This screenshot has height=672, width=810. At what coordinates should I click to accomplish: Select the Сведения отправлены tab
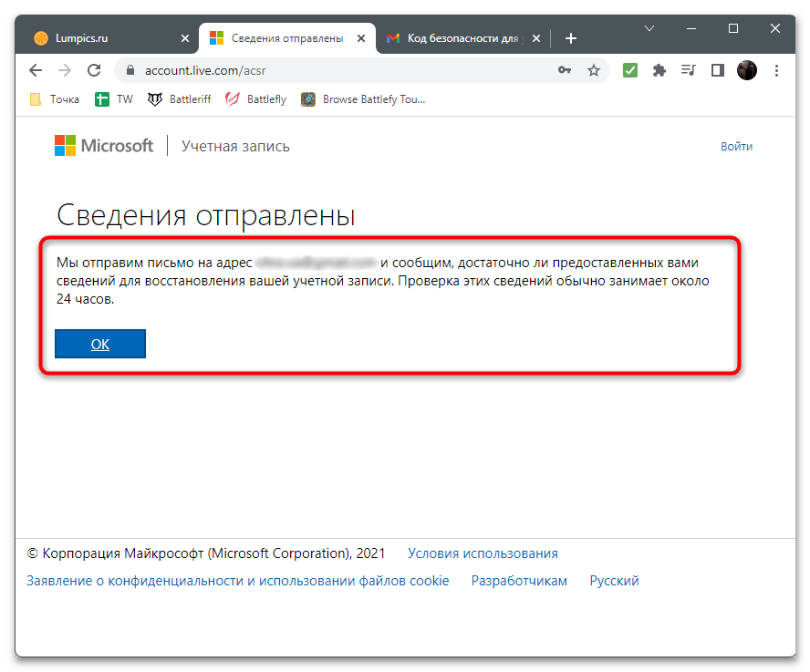[286, 38]
